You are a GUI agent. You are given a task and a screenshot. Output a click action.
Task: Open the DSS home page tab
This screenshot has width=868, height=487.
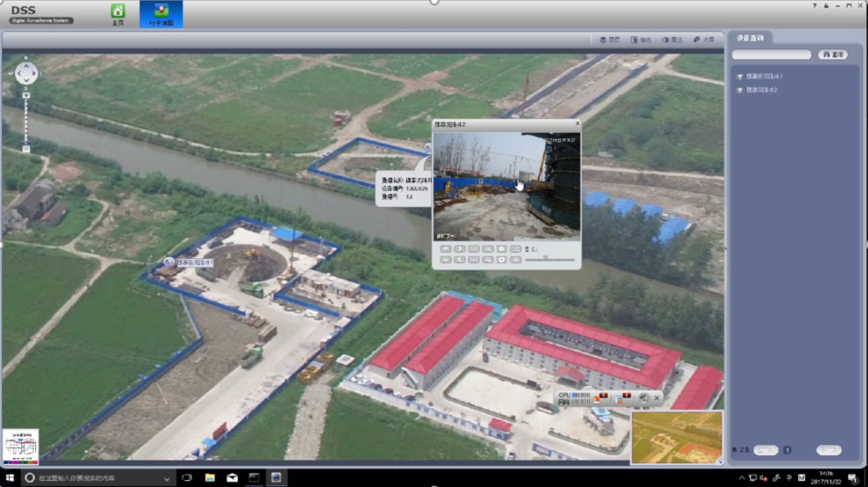(117, 15)
